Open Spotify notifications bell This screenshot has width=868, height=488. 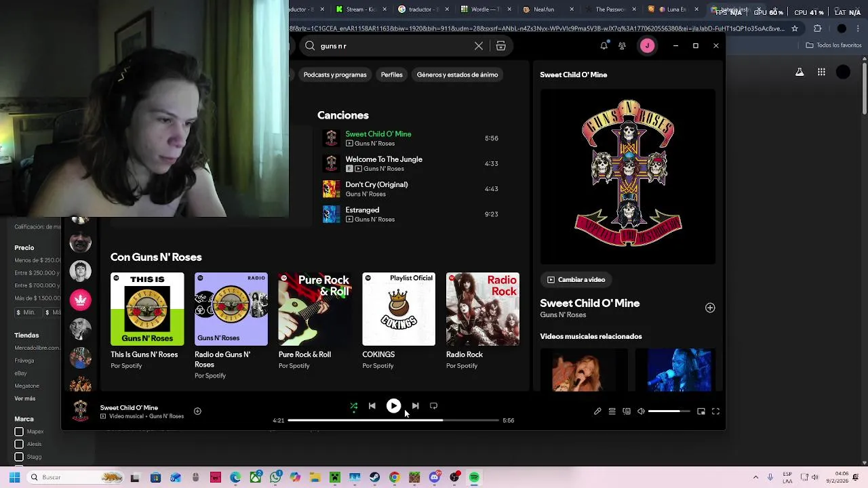coord(604,45)
